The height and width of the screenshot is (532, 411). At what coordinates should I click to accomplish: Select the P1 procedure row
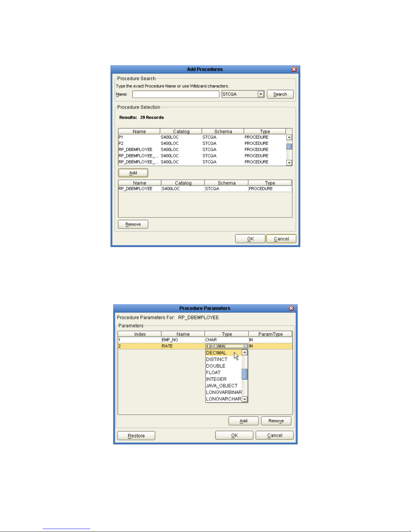202,137
